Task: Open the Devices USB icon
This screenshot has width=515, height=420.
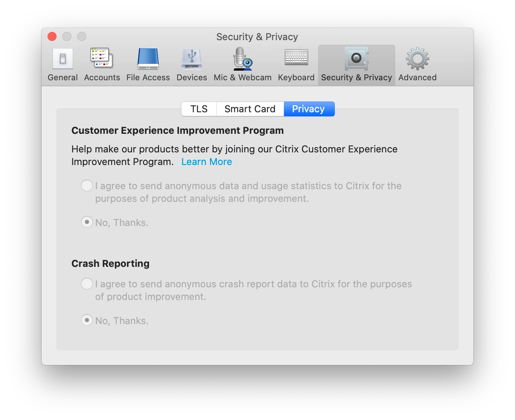Action: tap(192, 59)
